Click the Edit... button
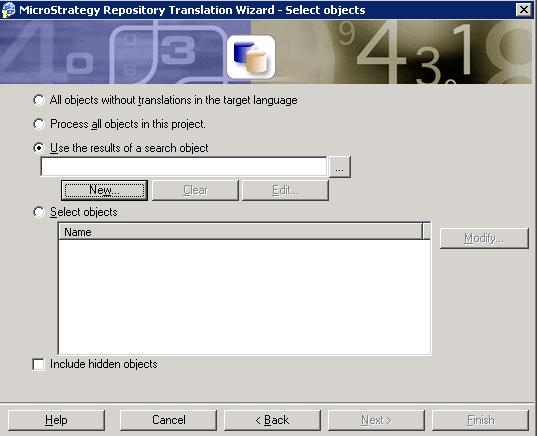This screenshot has height=436, width=538. (285, 190)
